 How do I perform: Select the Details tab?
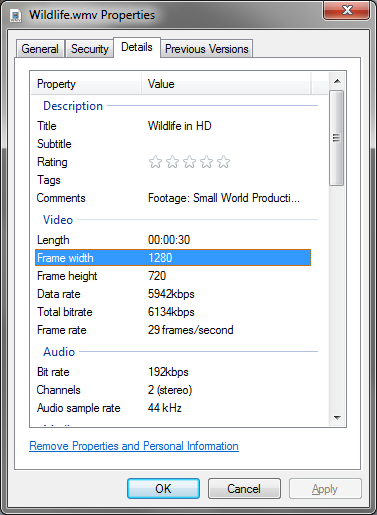click(137, 47)
